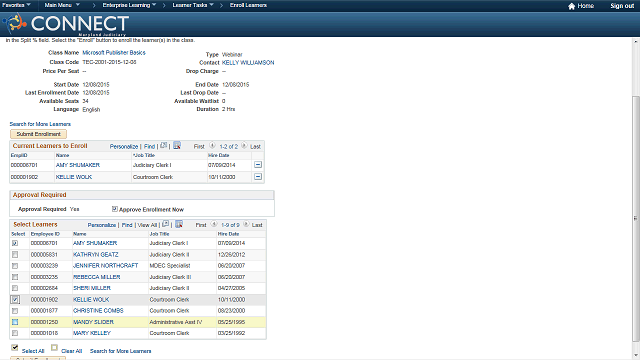Select CHRISTINE COMBS checkbox

[x=15, y=311]
